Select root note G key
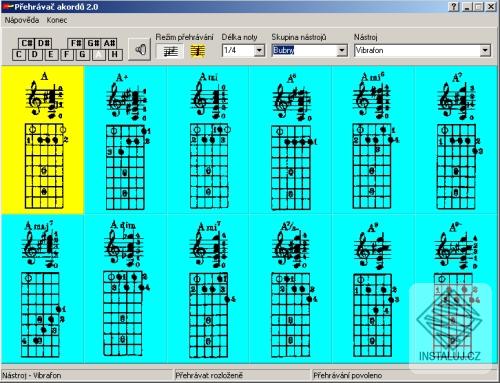This screenshot has width=500, height=383. click(83, 54)
